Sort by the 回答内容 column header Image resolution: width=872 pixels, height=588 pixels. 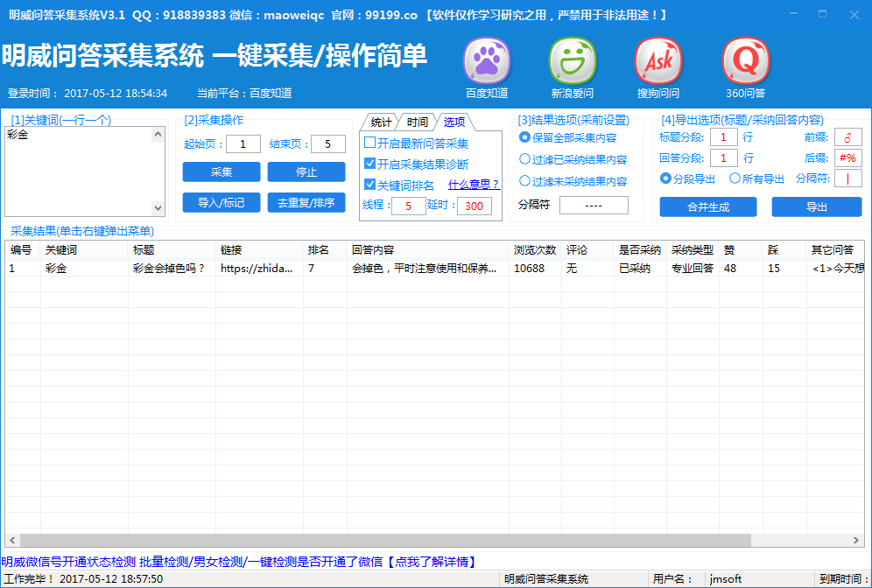coord(427,250)
